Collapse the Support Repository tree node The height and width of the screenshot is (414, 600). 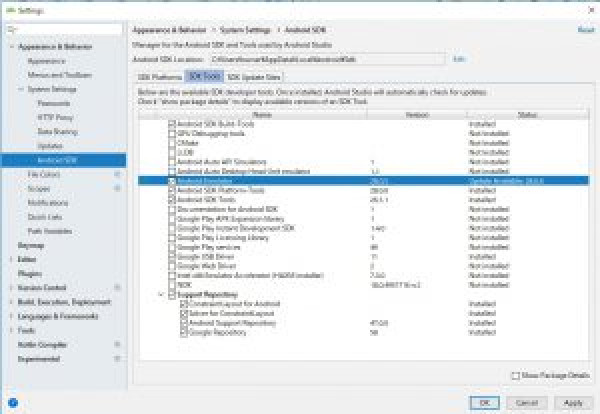[x=160, y=295]
